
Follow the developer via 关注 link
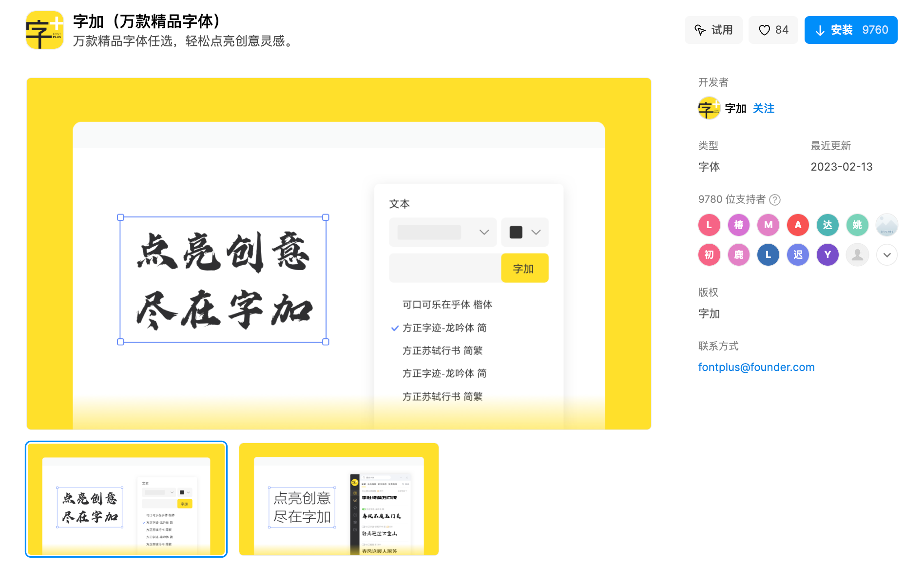pyautogui.click(x=764, y=108)
